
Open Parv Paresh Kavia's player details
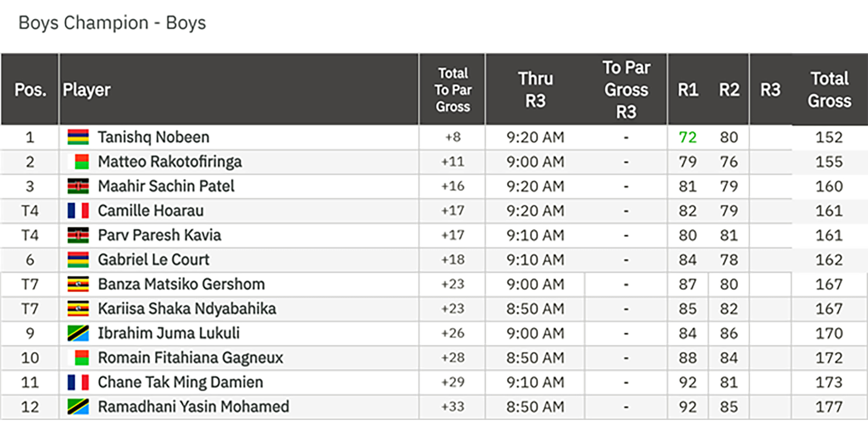159,236
